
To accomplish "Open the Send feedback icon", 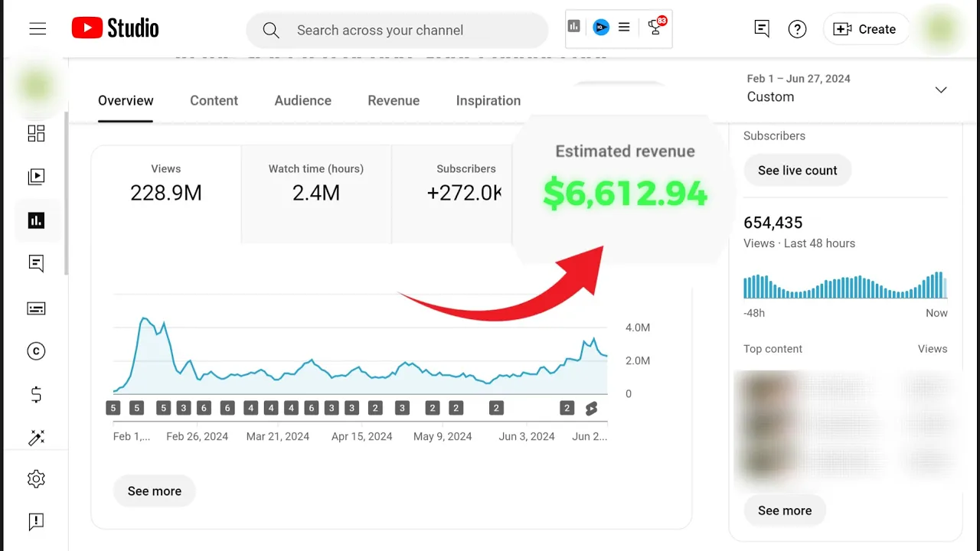I will pyautogui.click(x=36, y=522).
